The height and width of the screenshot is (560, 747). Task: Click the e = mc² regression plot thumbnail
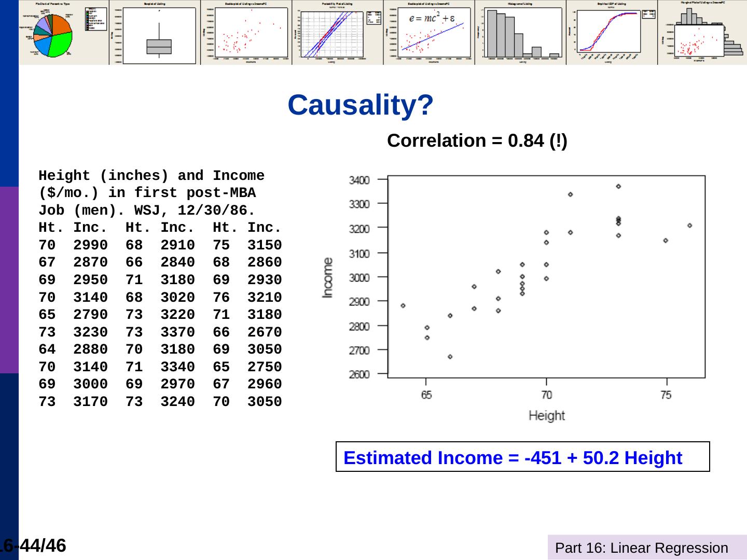(430, 34)
